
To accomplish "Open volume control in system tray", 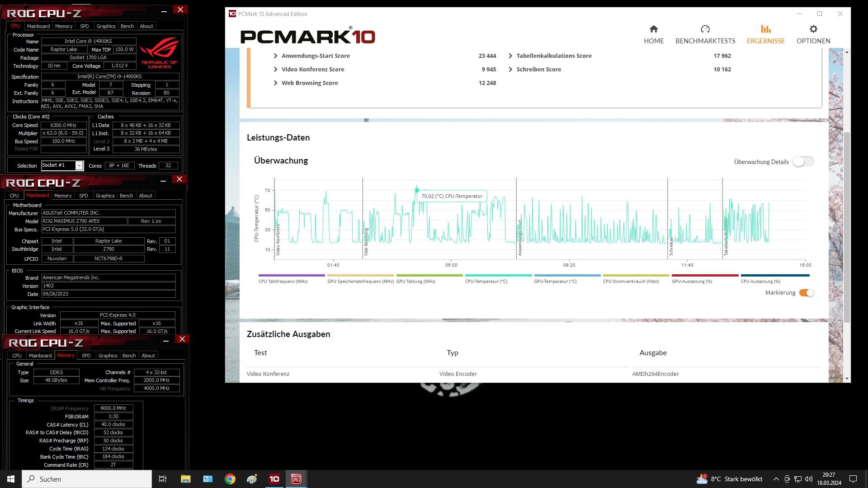I will pyautogui.click(x=809, y=479).
